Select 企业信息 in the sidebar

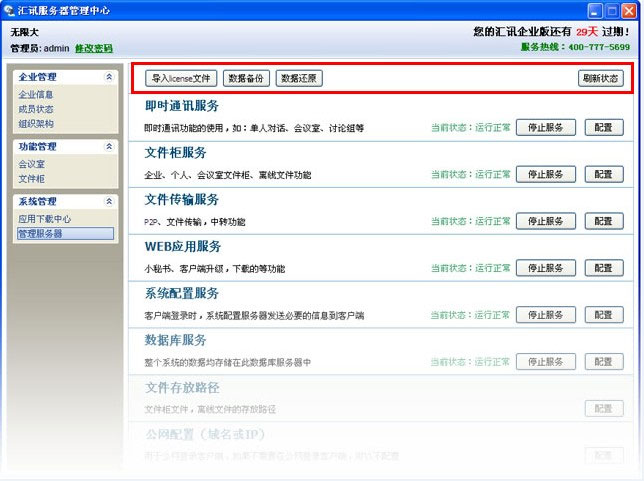(x=36, y=95)
